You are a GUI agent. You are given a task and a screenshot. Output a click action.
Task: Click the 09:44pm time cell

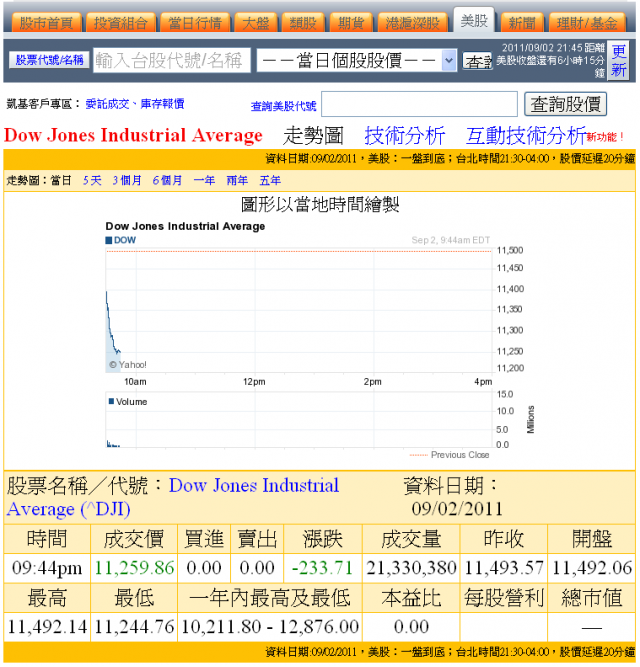(x=47, y=568)
